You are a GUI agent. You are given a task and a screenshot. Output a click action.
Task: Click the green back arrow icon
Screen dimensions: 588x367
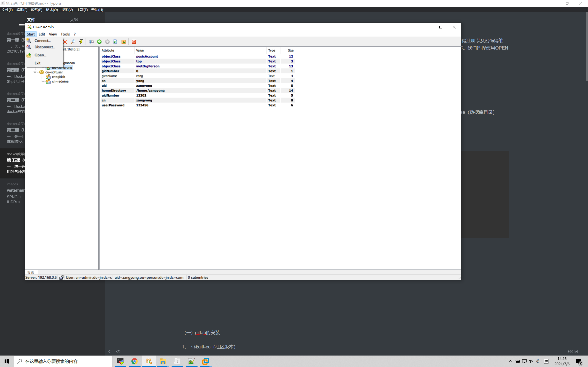coord(99,42)
